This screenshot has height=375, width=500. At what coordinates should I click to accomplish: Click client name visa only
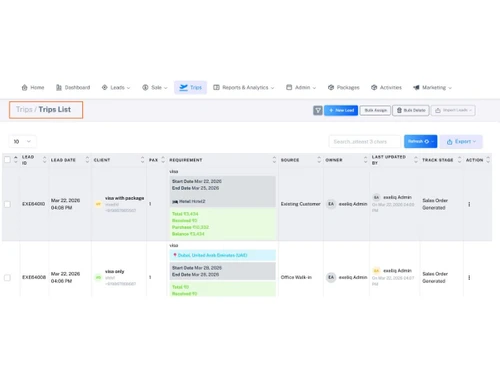(114, 271)
